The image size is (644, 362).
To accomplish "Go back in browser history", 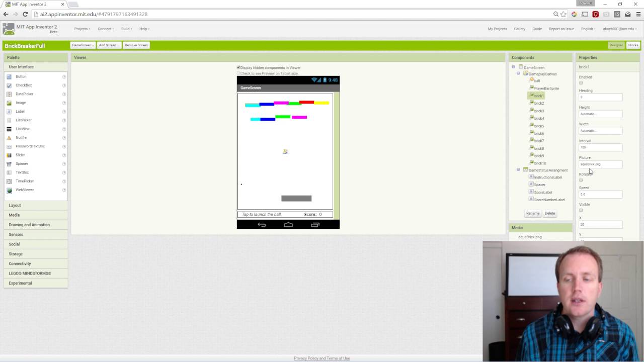I will click(6, 14).
